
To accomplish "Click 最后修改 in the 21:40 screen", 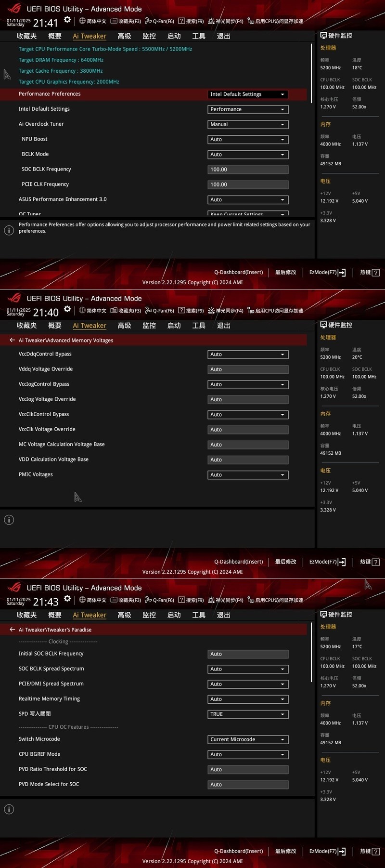I will pos(286,562).
